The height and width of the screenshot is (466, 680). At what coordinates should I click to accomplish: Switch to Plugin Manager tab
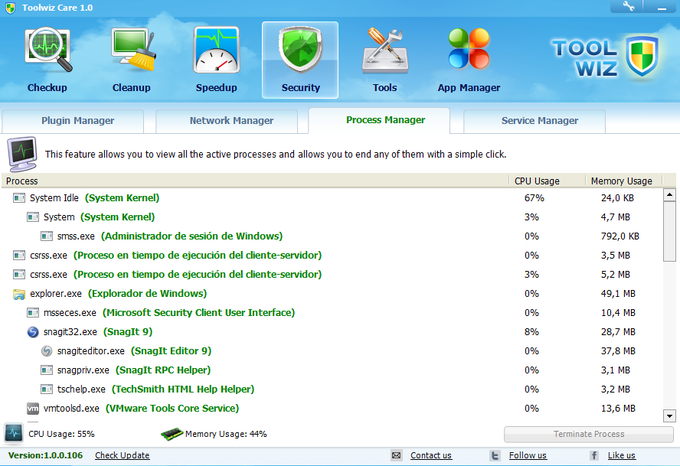(x=73, y=121)
